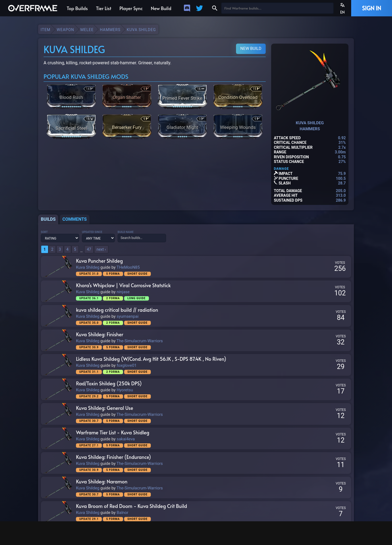Expand the Updated Since Any Time dropdown
This screenshot has height=545, width=392.
[x=99, y=238]
